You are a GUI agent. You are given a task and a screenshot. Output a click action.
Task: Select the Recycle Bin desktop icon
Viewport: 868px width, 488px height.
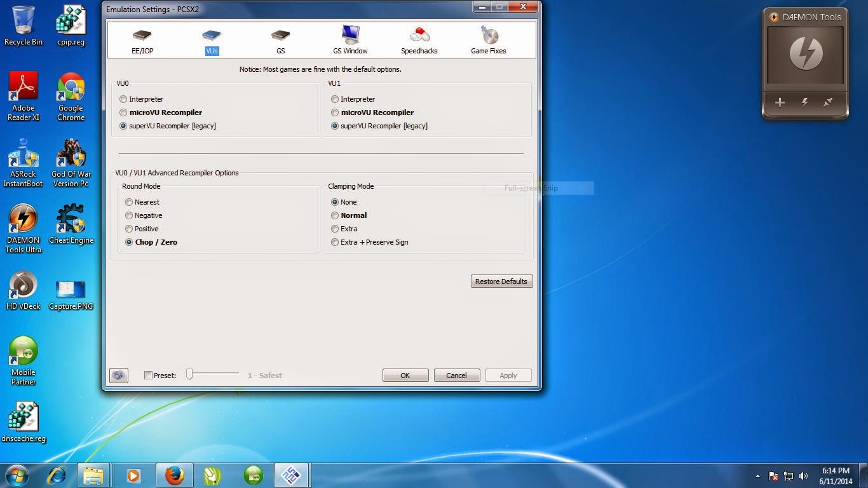[x=24, y=25]
